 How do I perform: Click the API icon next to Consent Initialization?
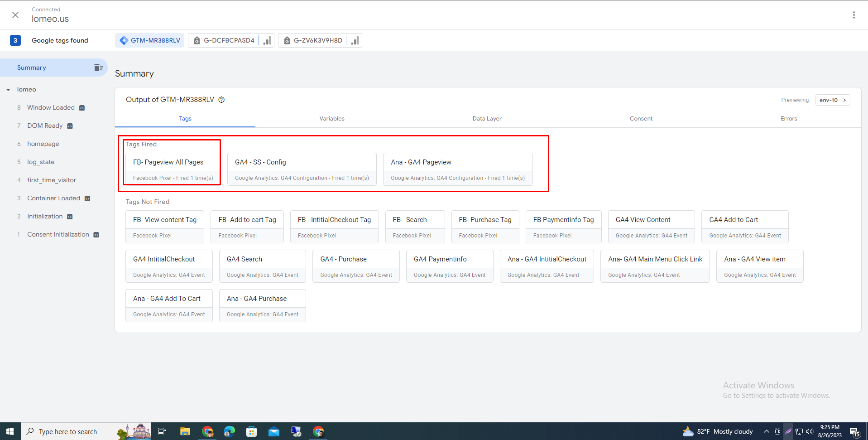point(96,235)
